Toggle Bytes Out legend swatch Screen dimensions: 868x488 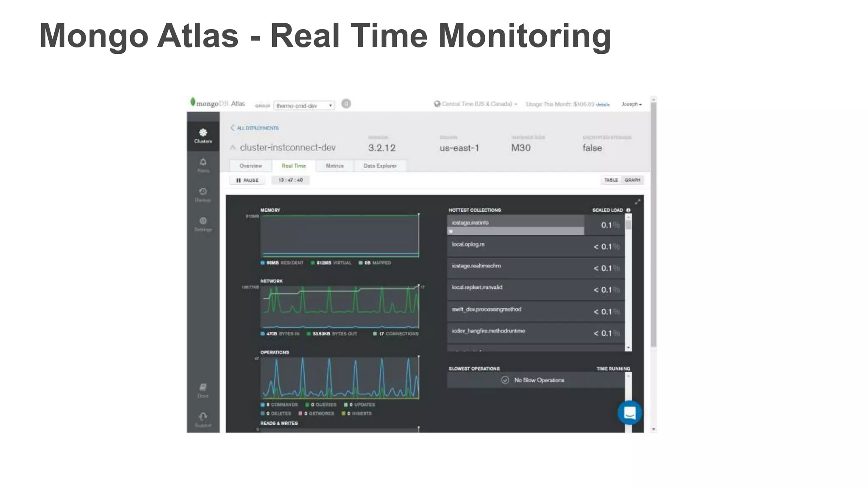(309, 334)
